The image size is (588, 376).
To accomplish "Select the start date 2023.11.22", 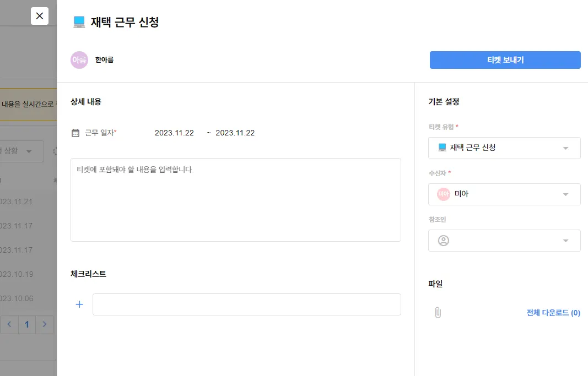I will [174, 133].
